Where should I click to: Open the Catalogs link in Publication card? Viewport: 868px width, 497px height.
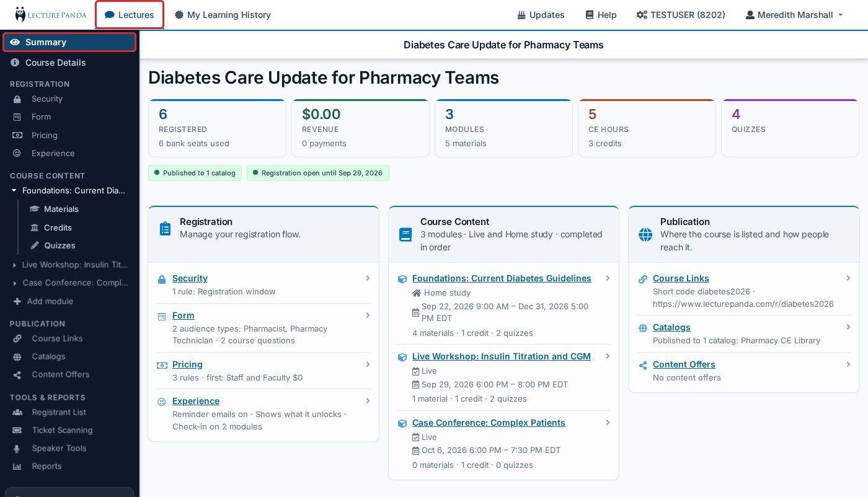pos(671,327)
